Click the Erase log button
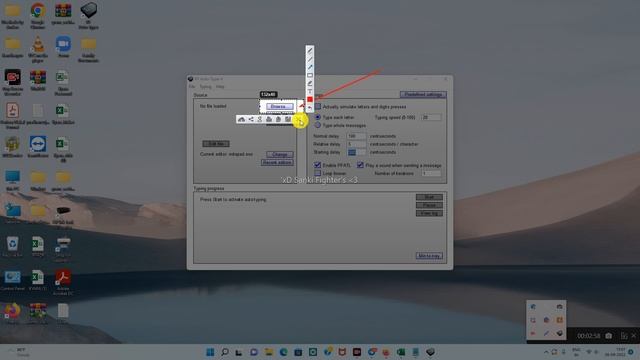Image resolution: width=640 pixels, height=360 pixels. coord(429,213)
